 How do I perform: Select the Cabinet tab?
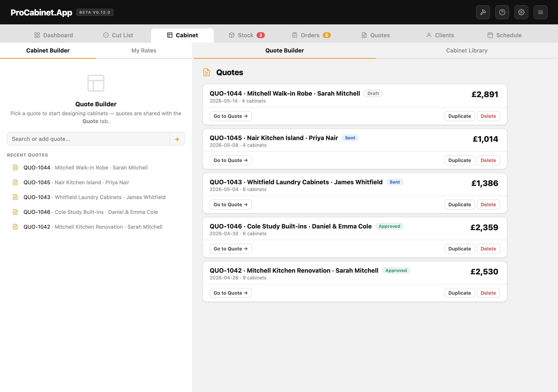pos(182,35)
